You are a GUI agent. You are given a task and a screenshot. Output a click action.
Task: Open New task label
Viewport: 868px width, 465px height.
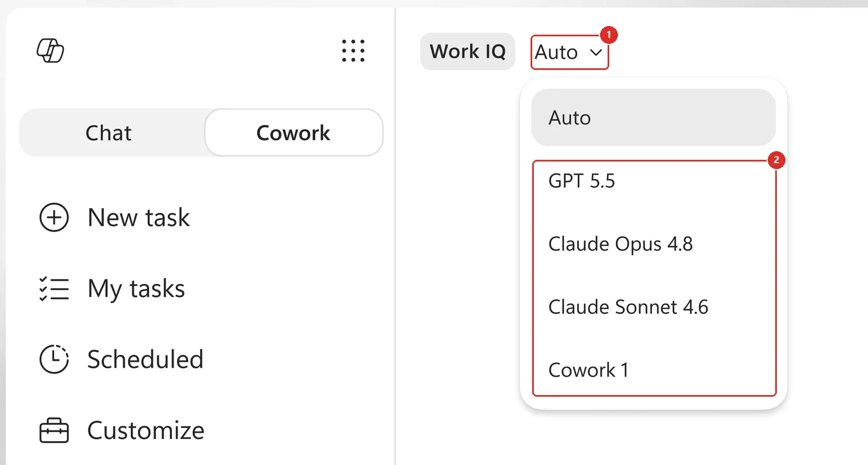[x=139, y=217]
